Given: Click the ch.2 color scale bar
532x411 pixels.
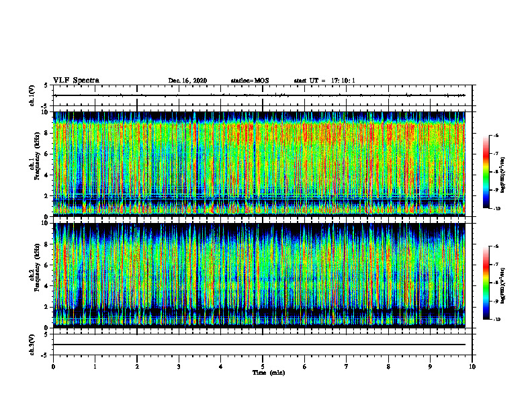Looking at the screenshot, I should tap(486, 283).
